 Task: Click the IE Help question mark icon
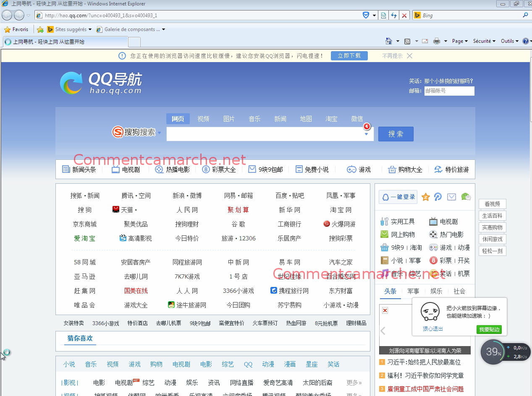525,41
